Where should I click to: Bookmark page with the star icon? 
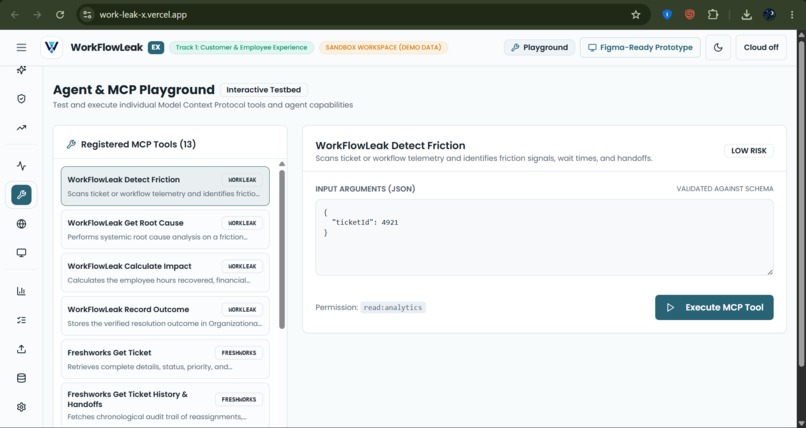(x=636, y=14)
